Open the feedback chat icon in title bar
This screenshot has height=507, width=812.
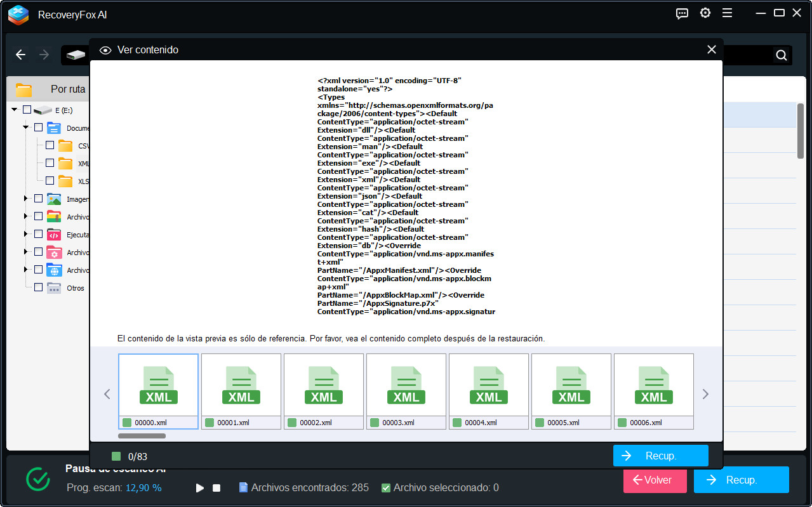click(x=682, y=13)
